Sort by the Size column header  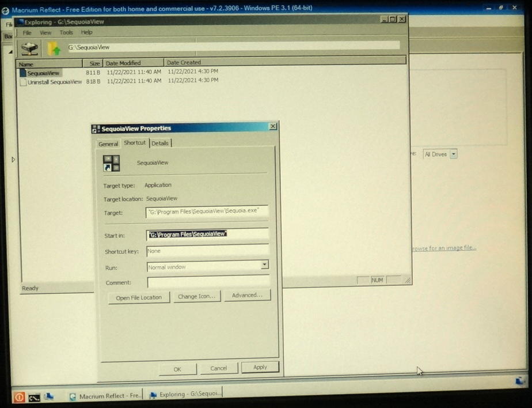(x=93, y=63)
